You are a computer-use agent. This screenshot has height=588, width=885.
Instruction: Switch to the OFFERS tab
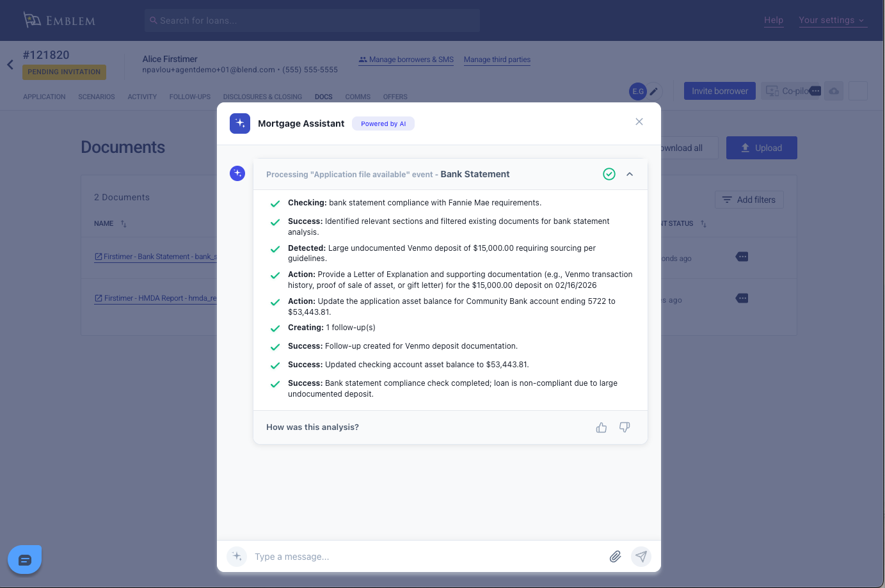point(395,97)
